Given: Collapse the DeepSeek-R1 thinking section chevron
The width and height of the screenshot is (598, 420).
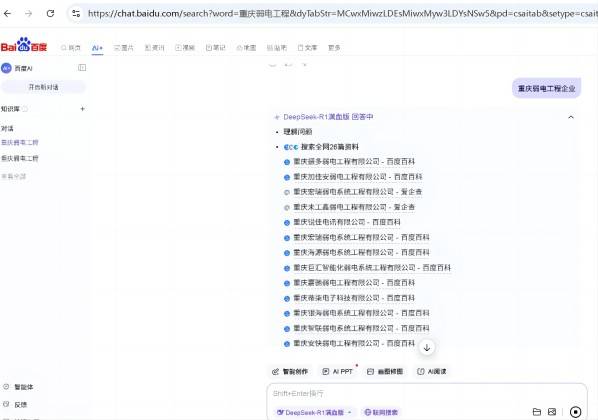Looking at the screenshot, I should [571, 117].
